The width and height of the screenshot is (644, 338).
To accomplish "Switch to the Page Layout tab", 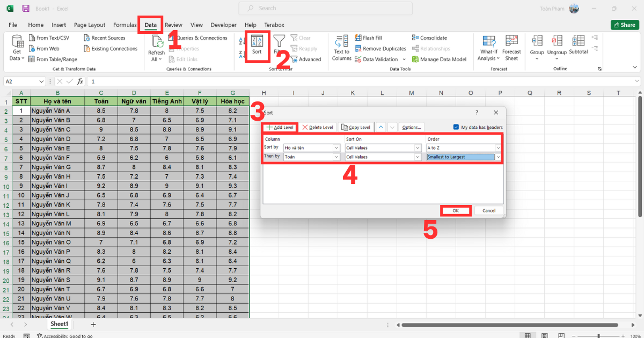I will pos(90,25).
